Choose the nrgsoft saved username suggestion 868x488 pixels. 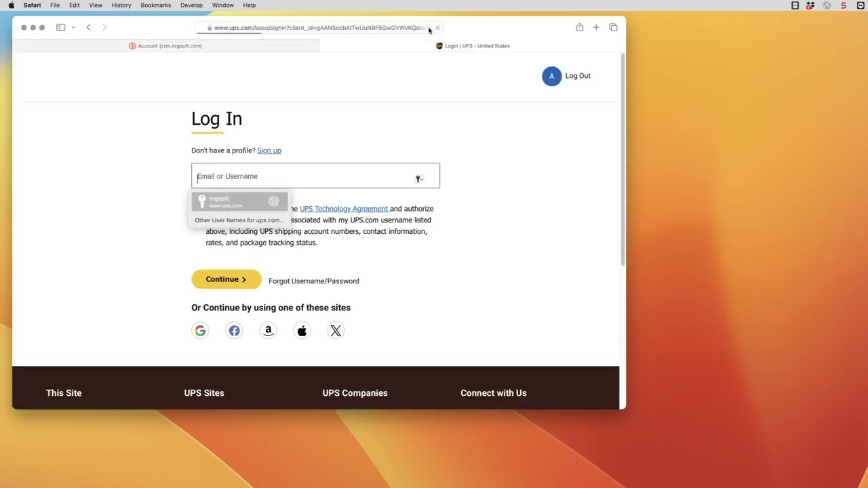239,202
